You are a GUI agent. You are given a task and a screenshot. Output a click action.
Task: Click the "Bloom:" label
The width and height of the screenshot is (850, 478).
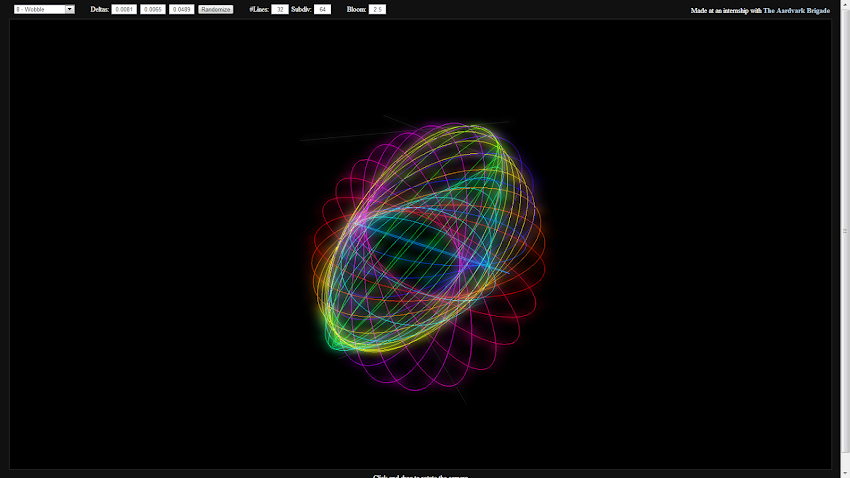click(x=356, y=9)
